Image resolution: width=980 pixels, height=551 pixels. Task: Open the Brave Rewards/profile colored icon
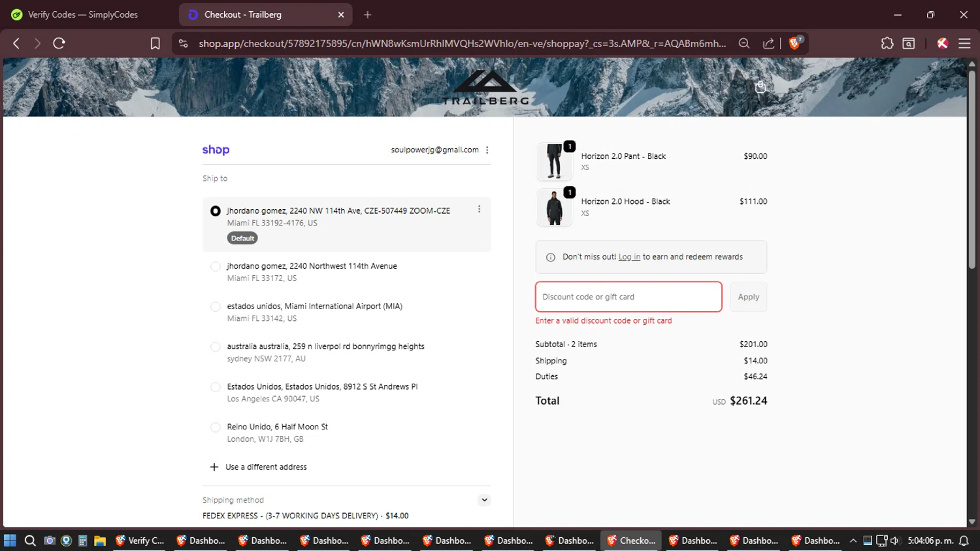(942, 43)
